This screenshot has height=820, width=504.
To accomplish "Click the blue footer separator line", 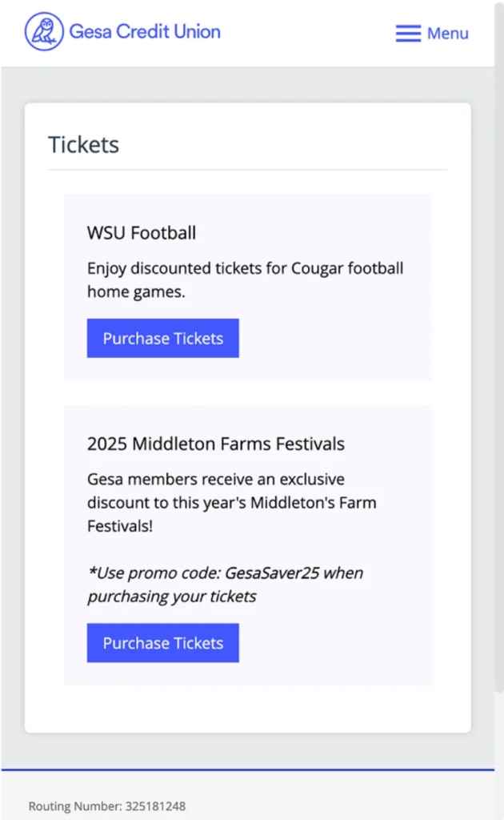I will click(247, 770).
